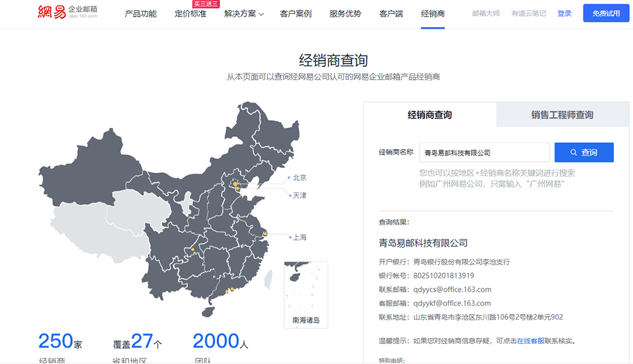Viewport: 633px width, 364px height.
Task: Go to 客户案例 in navigation
Action: click(296, 14)
